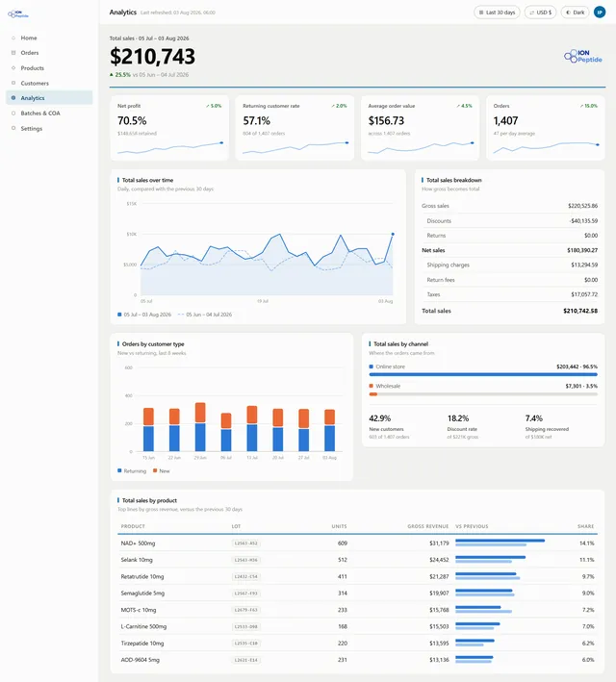Sort table by UNITS column header
This screenshot has height=682, width=616.
coord(339,526)
